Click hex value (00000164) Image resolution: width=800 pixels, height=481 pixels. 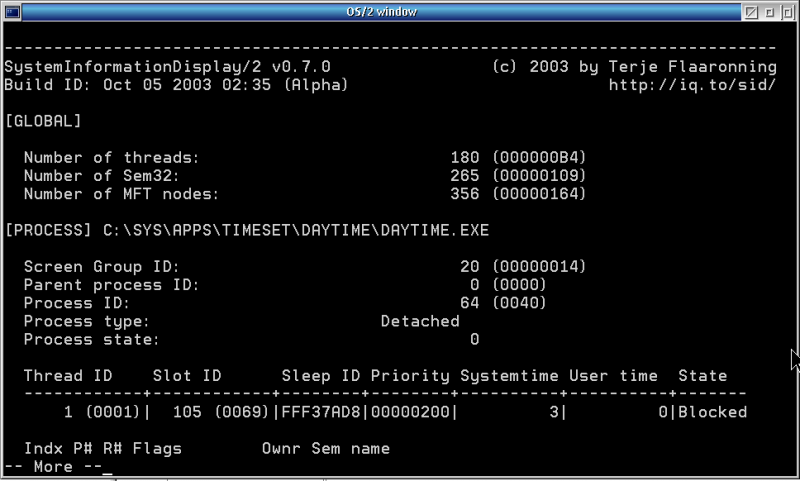click(x=539, y=194)
